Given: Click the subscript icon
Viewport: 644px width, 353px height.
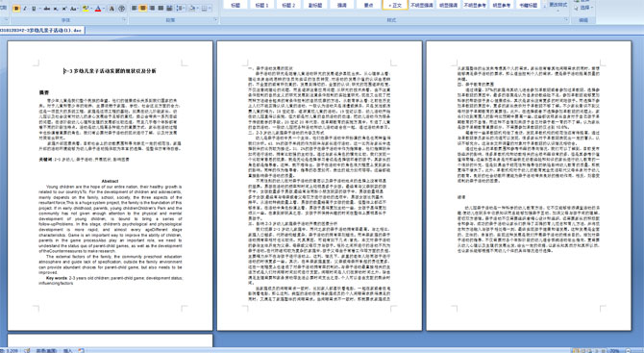Looking at the screenshot, I should click(56, 9).
